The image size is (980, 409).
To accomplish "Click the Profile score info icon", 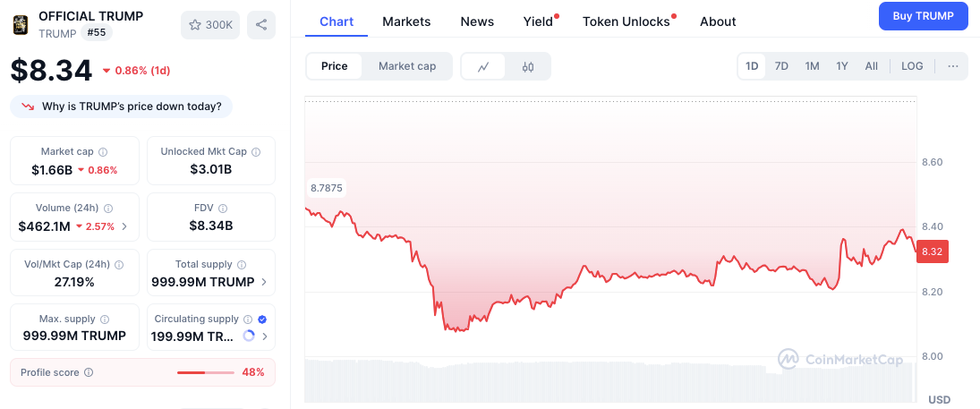I will point(89,372).
